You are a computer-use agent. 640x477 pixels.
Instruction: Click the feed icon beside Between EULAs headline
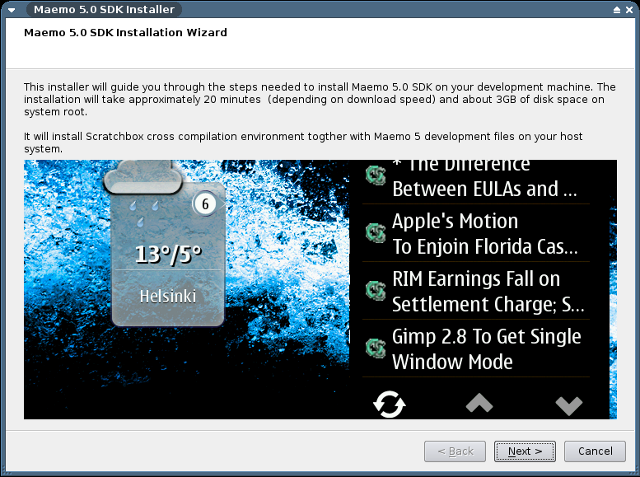[x=376, y=175]
